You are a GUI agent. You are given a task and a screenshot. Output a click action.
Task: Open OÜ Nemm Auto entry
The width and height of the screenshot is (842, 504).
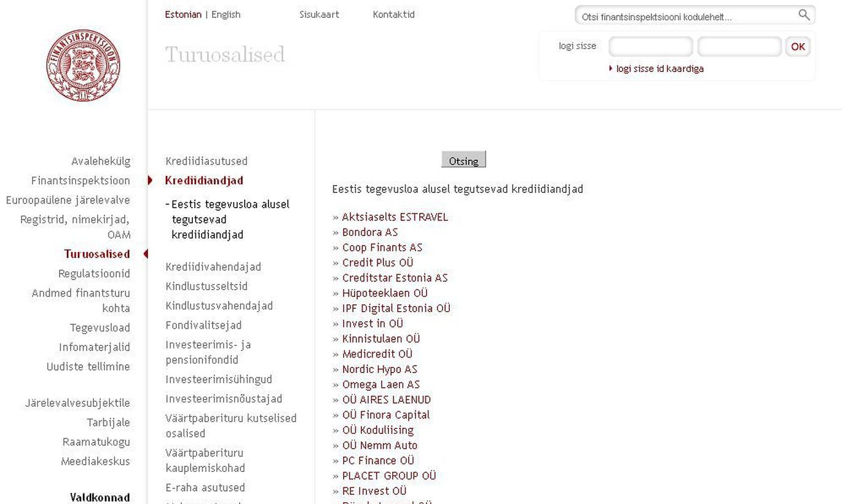[x=380, y=445]
